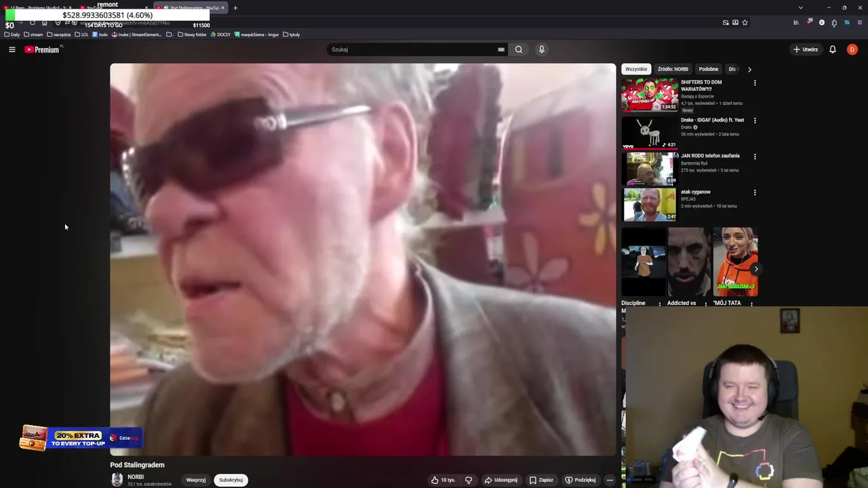
Task: Click the main video player frame
Action: tap(363, 260)
